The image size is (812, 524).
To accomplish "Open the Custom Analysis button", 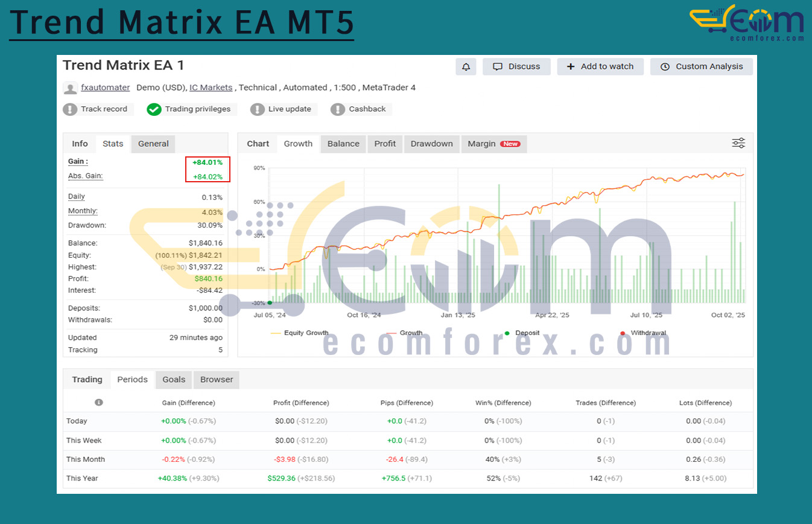I will point(702,67).
